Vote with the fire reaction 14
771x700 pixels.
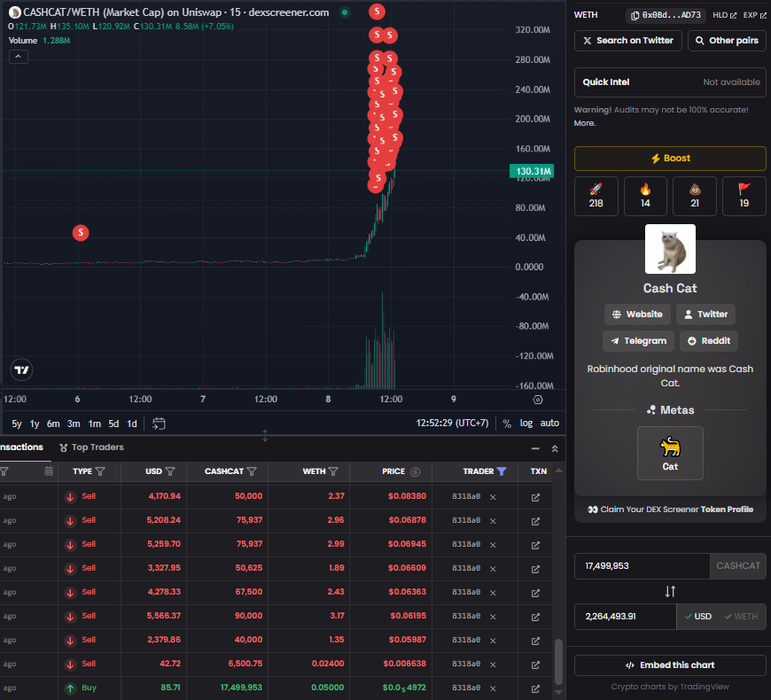(x=645, y=196)
